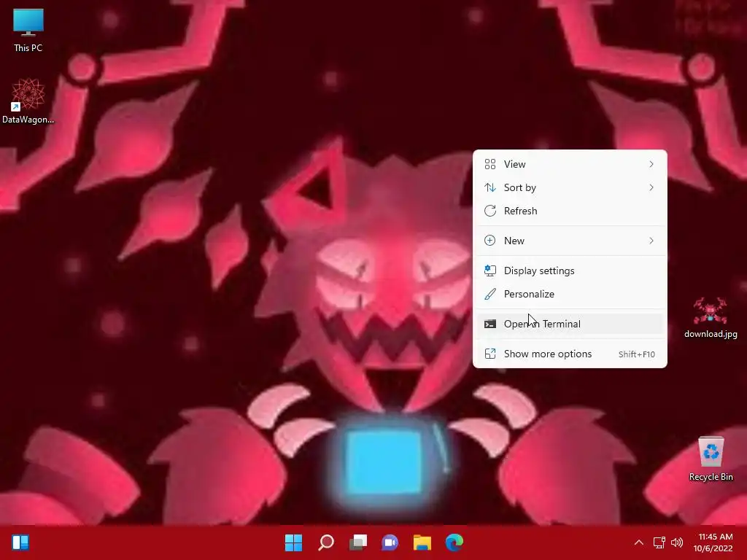The height and width of the screenshot is (560, 747).
Task: Select Show more options entry
Action: coord(570,354)
